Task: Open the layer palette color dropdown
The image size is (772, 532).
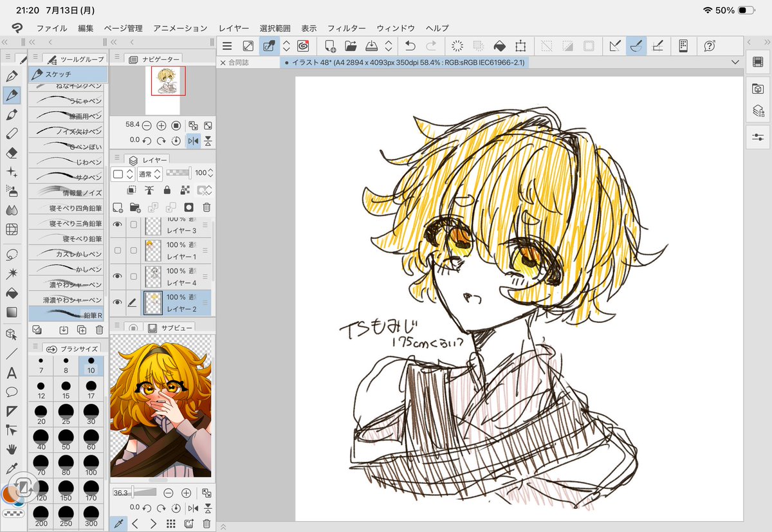Action: click(x=123, y=174)
